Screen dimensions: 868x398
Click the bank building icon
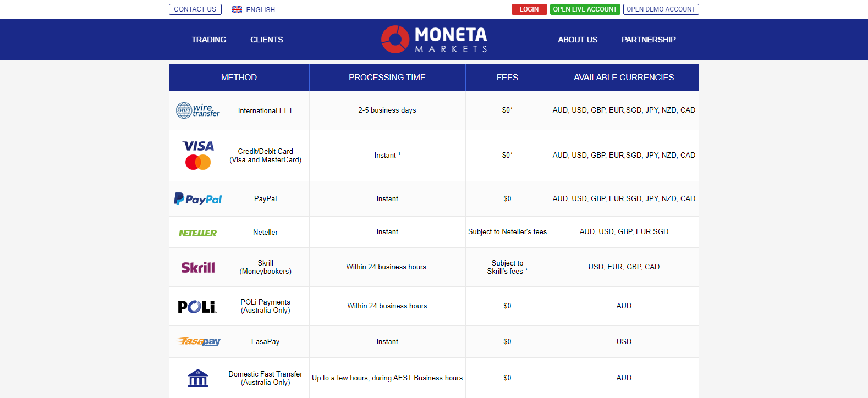[x=198, y=378]
